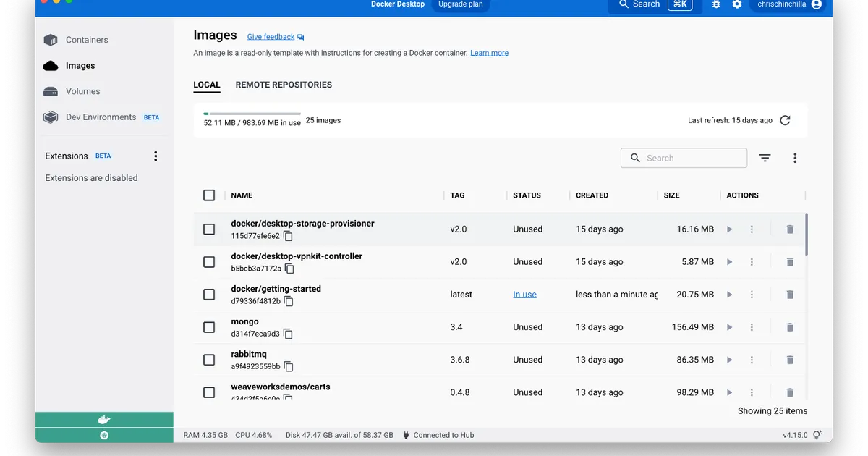Click the Upgrade plan button
868x456 pixels.
(460, 4)
